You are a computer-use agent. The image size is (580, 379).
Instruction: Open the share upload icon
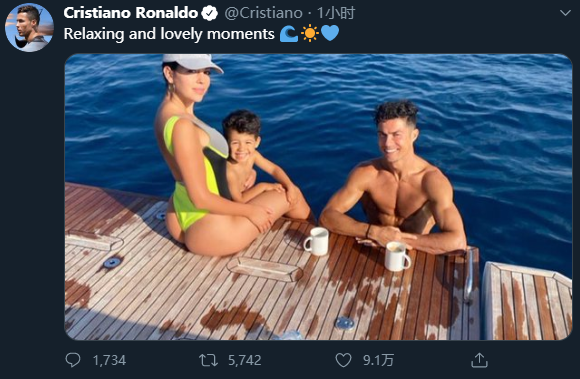[x=479, y=360]
